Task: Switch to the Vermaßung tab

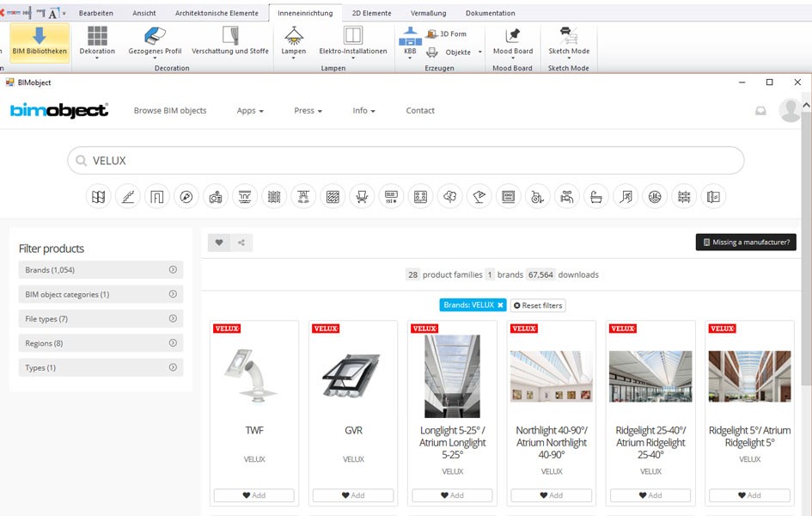Action: [x=428, y=13]
